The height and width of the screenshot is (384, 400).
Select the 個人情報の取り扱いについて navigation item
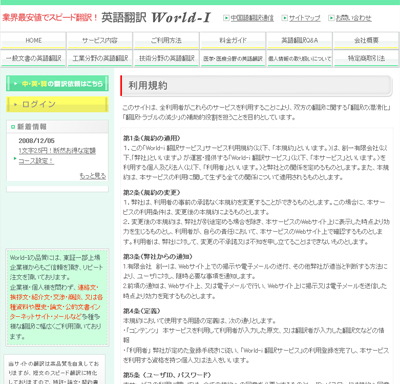pyautogui.click(x=300, y=58)
